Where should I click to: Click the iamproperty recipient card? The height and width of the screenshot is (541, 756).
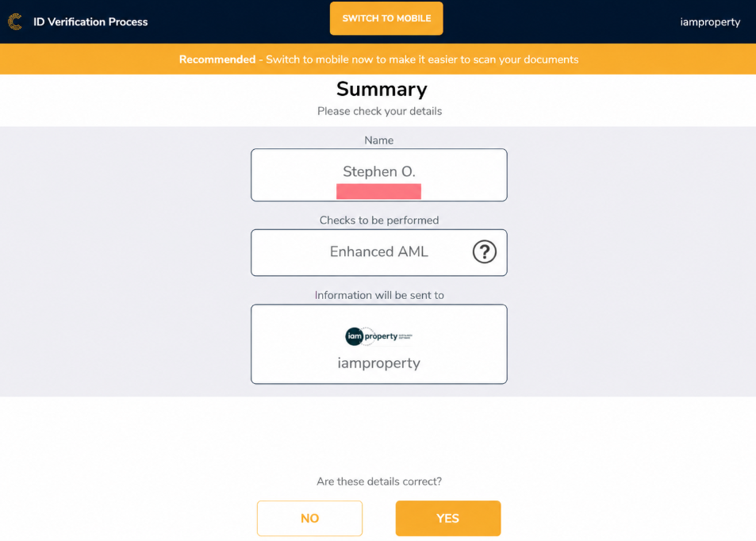click(x=379, y=343)
